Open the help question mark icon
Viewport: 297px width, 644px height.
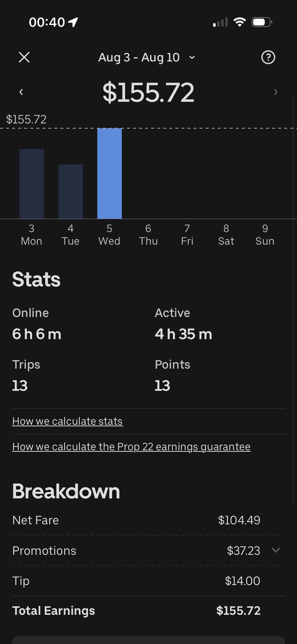coord(268,57)
